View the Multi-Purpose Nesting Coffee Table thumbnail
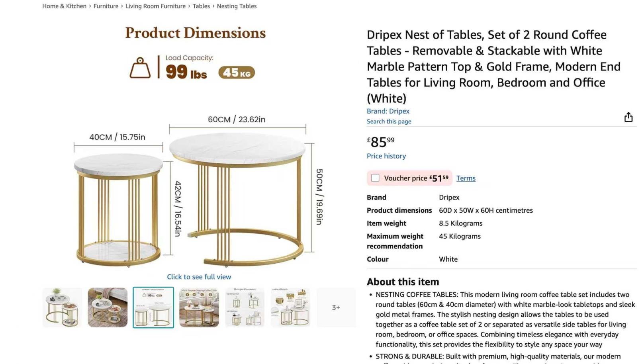Viewport: 644px width, 364px height. [x=199, y=307]
